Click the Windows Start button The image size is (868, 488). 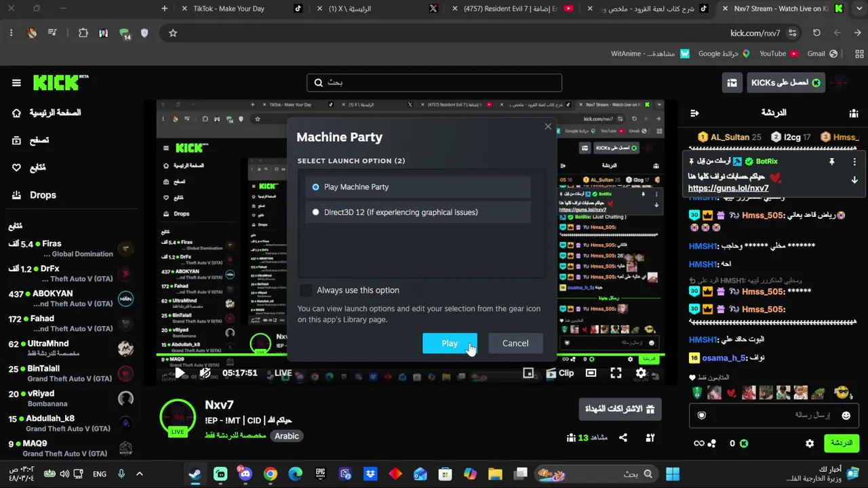(x=672, y=474)
